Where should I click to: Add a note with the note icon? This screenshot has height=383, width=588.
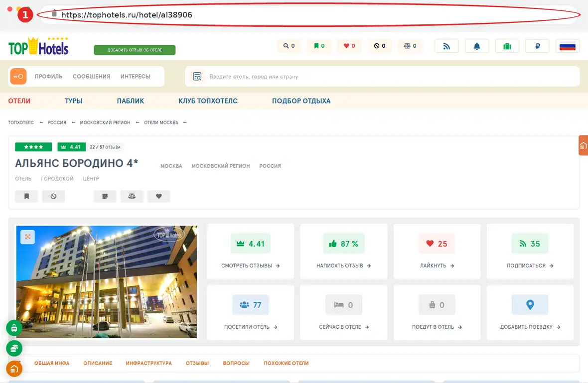(x=105, y=196)
